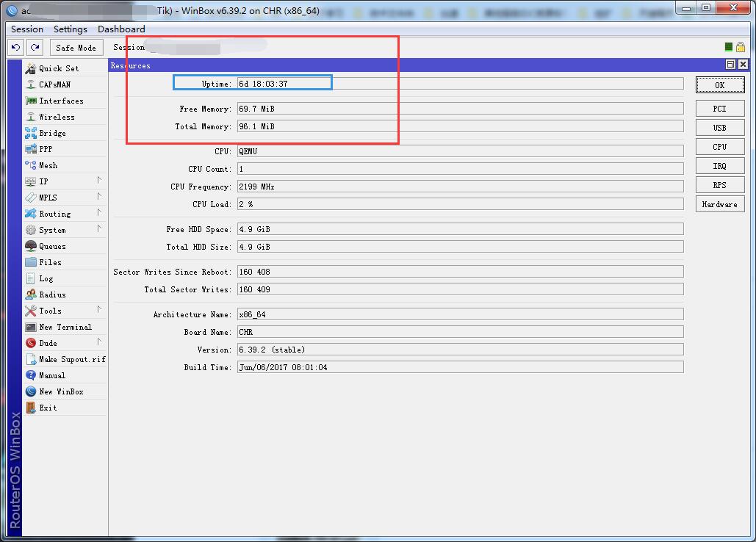Select the Resources panel title text

click(130, 65)
